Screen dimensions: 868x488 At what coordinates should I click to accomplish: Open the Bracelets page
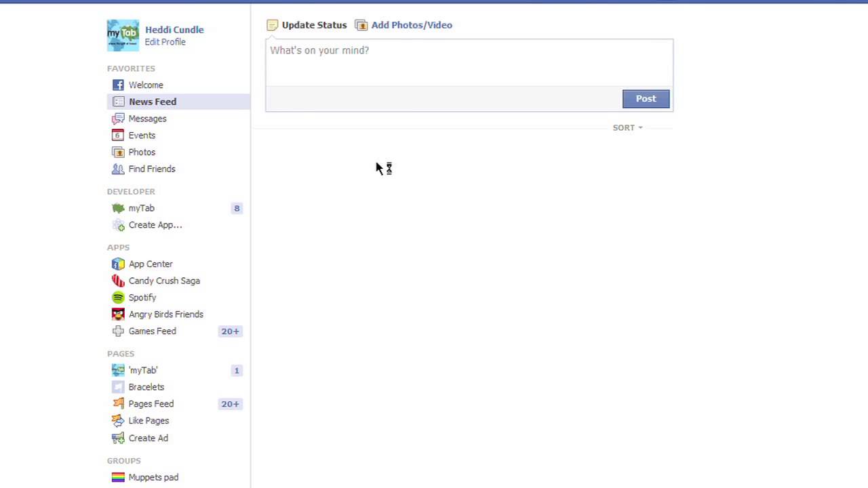(146, 387)
